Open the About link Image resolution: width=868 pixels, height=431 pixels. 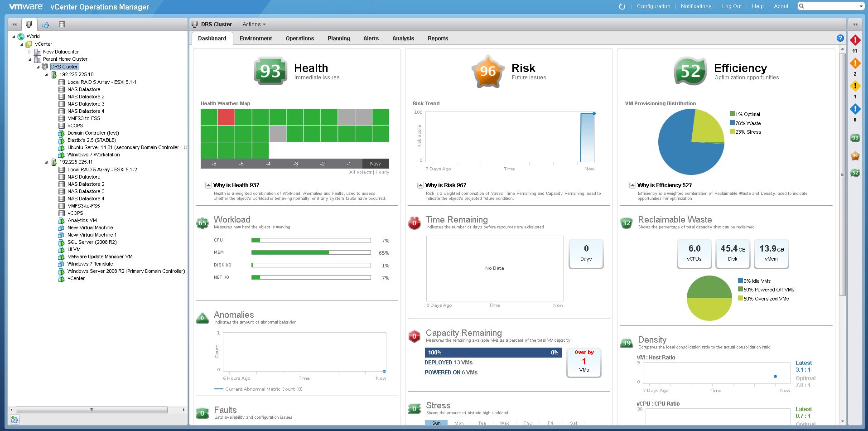(x=781, y=6)
